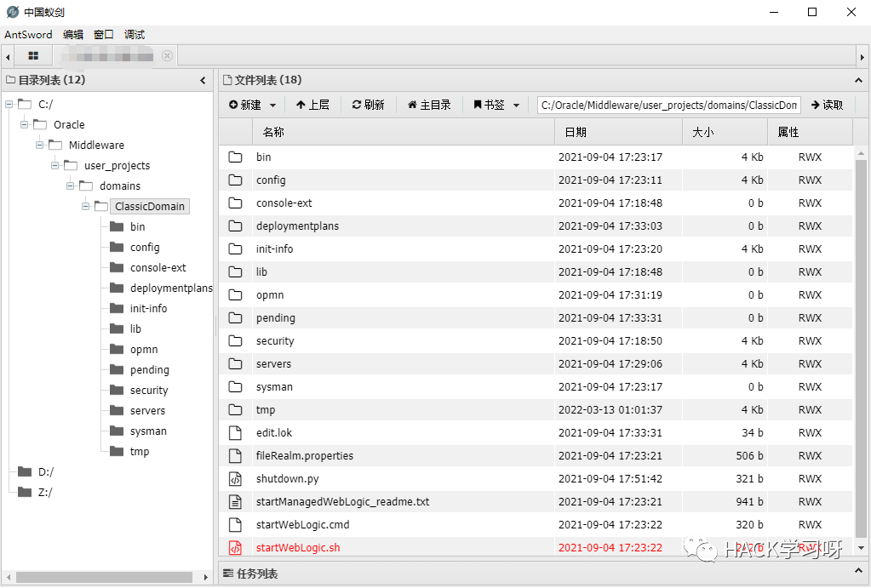Click the startManagedWebLogic_readme.txt text file icon
Viewport: 871px width, 588px height.
[236, 501]
